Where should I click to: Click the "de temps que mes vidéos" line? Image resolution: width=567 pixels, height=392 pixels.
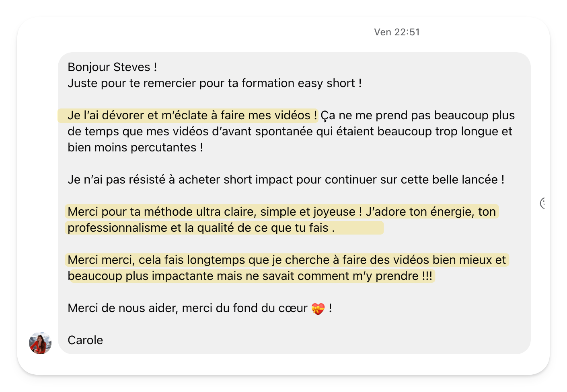(x=290, y=131)
